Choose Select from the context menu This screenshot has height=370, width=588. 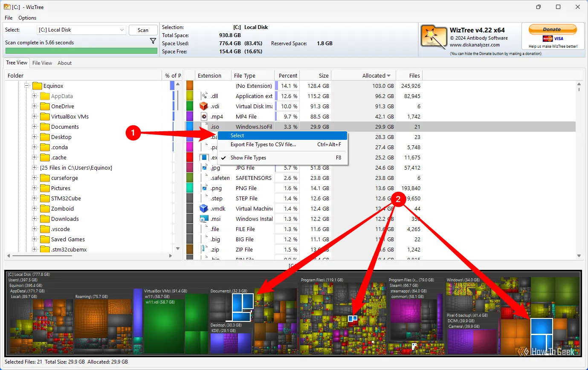(238, 136)
